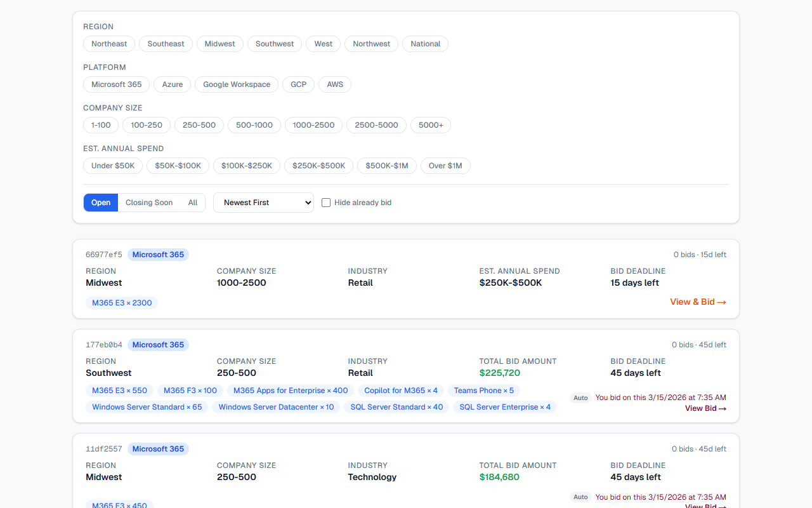Screen dimensions: 812x508
Task: Filter by Northwest region
Action: tap(372, 44)
